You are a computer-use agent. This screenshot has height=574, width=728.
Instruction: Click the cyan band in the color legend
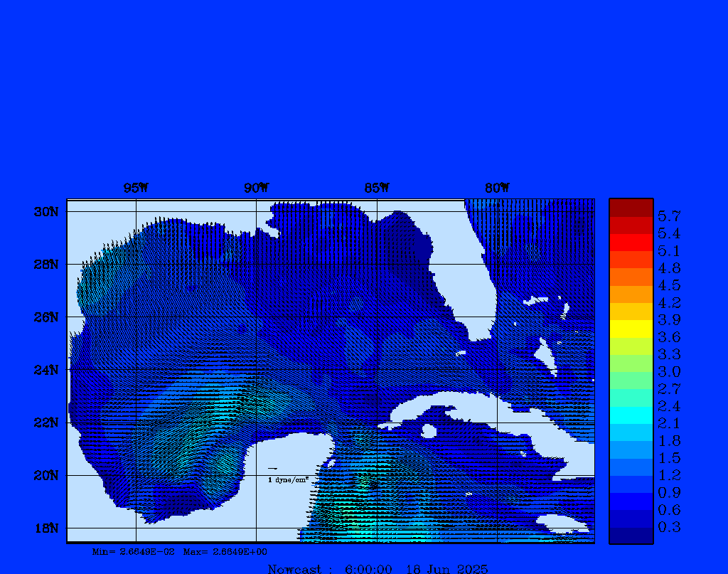[x=631, y=415]
